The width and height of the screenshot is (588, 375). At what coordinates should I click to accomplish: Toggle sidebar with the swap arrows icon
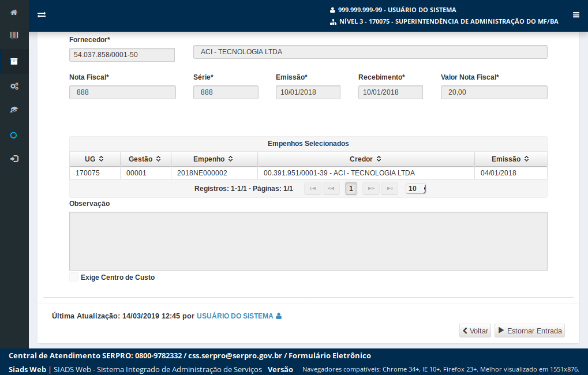(x=42, y=14)
